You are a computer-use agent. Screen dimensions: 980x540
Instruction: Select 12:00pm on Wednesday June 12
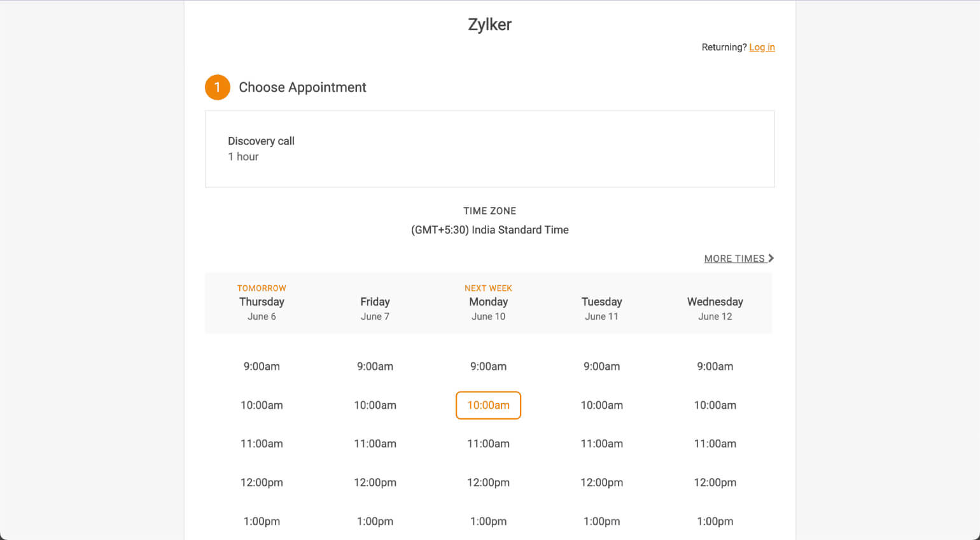(715, 482)
